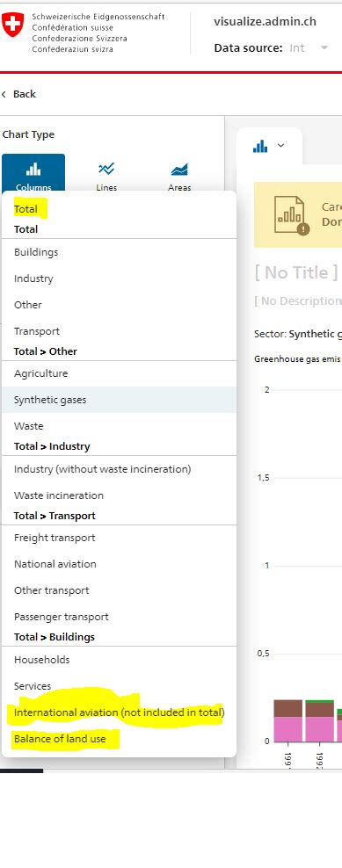
Task: Select National aviation entry
Action: coord(55,564)
